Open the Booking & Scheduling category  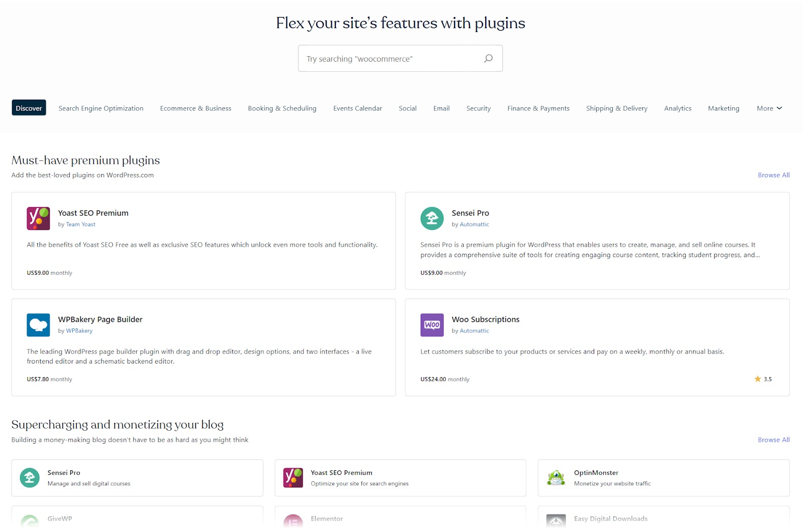tap(282, 108)
